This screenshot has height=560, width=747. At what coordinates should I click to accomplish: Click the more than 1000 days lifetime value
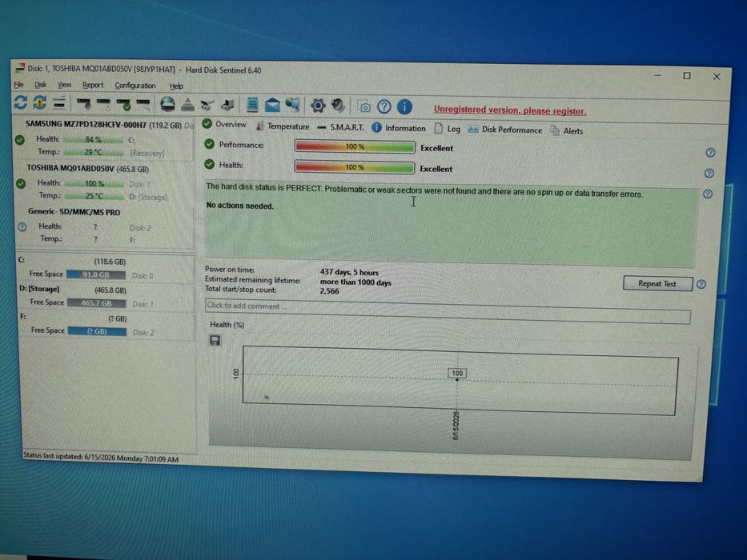[x=355, y=282]
